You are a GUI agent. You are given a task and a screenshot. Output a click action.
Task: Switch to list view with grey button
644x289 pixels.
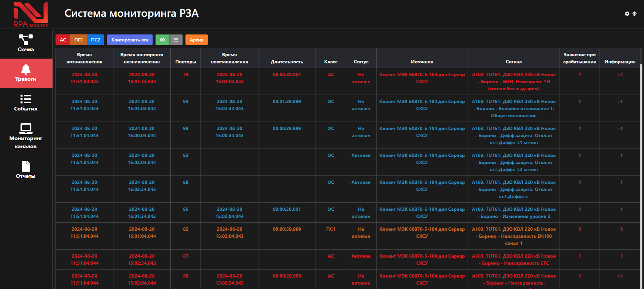click(176, 40)
